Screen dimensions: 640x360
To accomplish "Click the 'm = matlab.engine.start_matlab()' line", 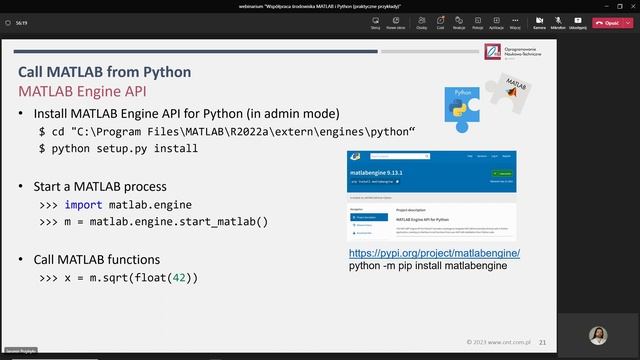I will pyautogui.click(x=153, y=222).
